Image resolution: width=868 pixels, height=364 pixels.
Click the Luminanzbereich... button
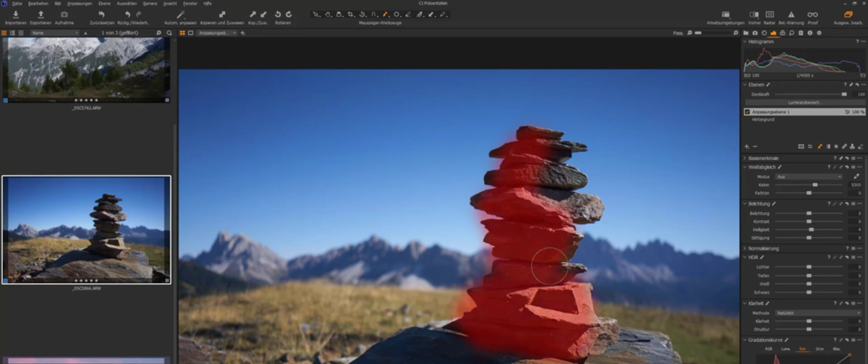804,102
